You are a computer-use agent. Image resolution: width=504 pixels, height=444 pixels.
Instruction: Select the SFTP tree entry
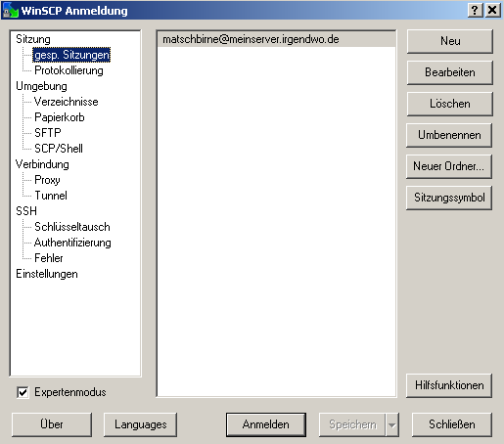pyautogui.click(x=48, y=133)
